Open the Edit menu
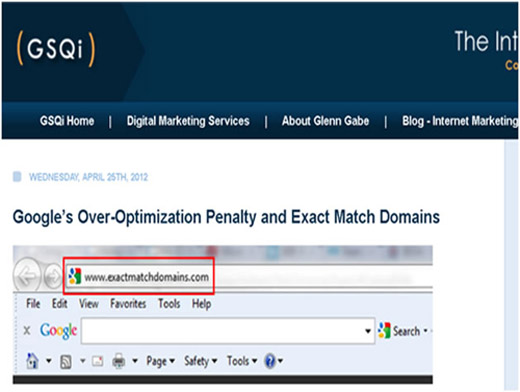The width and height of the screenshot is (520, 392). [x=60, y=304]
